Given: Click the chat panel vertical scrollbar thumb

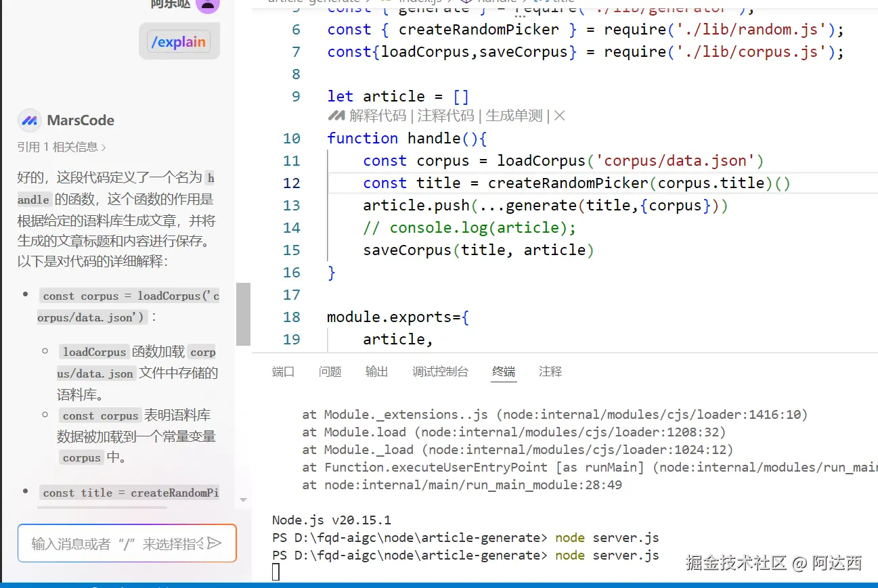Looking at the screenshot, I should tap(243, 314).
